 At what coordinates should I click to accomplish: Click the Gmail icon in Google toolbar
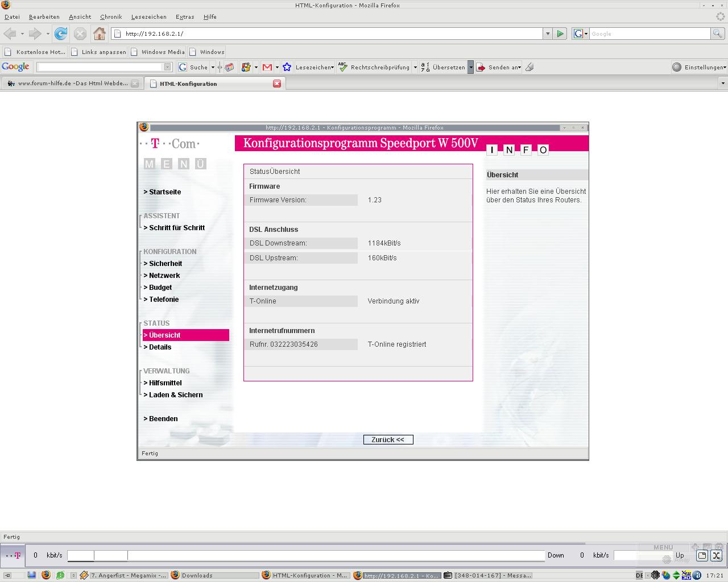pos(267,67)
